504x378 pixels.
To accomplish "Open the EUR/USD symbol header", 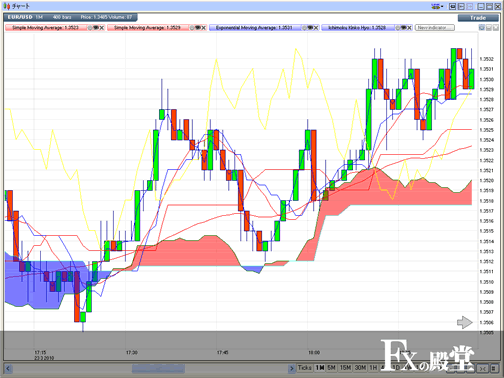I will pos(20,17).
